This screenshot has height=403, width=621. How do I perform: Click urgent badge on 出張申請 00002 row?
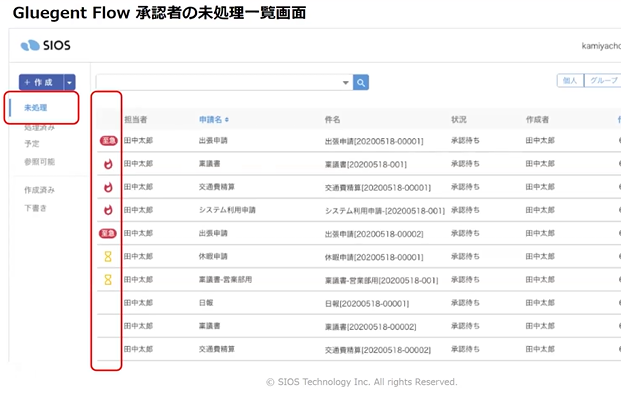click(108, 233)
